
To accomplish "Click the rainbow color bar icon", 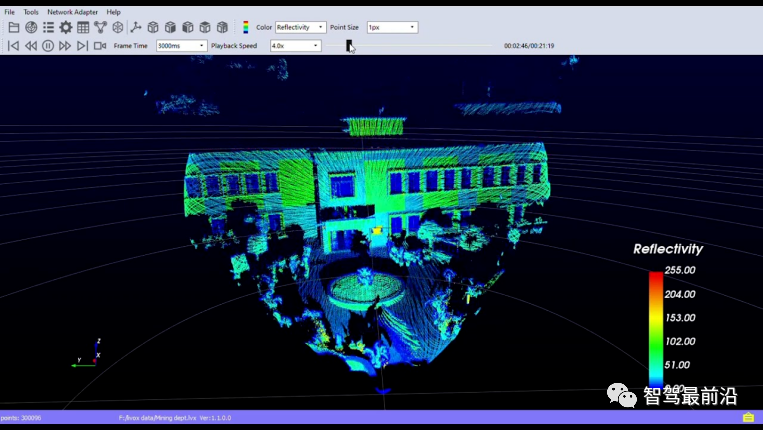I will 246,27.
